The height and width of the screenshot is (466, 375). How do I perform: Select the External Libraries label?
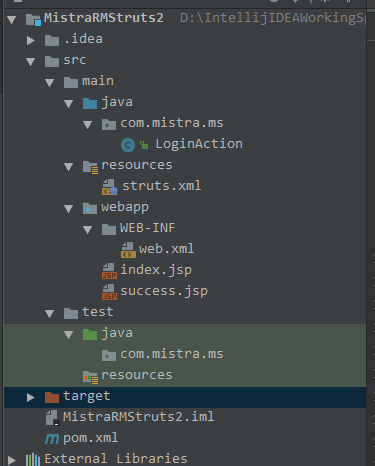(116, 459)
